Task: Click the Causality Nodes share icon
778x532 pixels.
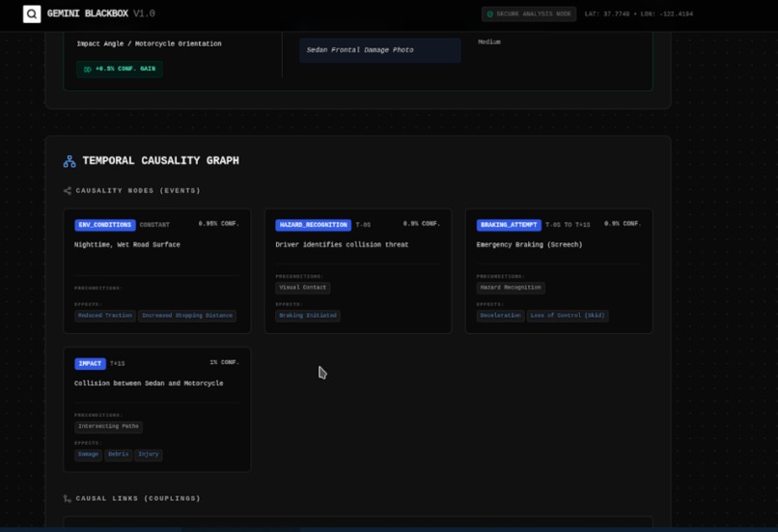Action: click(68, 190)
